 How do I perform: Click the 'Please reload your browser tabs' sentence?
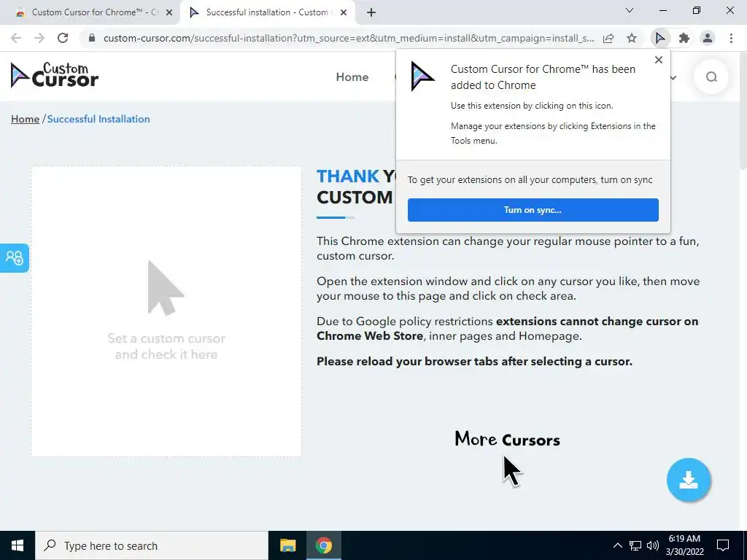click(x=474, y=362)
